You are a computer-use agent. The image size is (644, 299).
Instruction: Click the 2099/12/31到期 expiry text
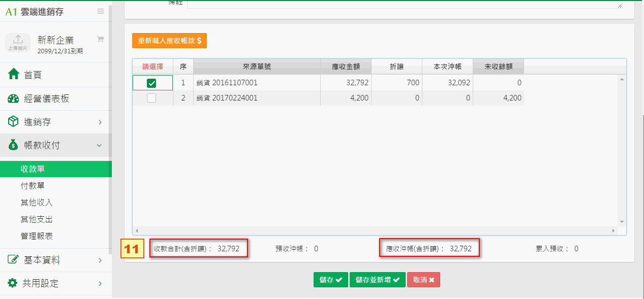[x=60, y=51]
